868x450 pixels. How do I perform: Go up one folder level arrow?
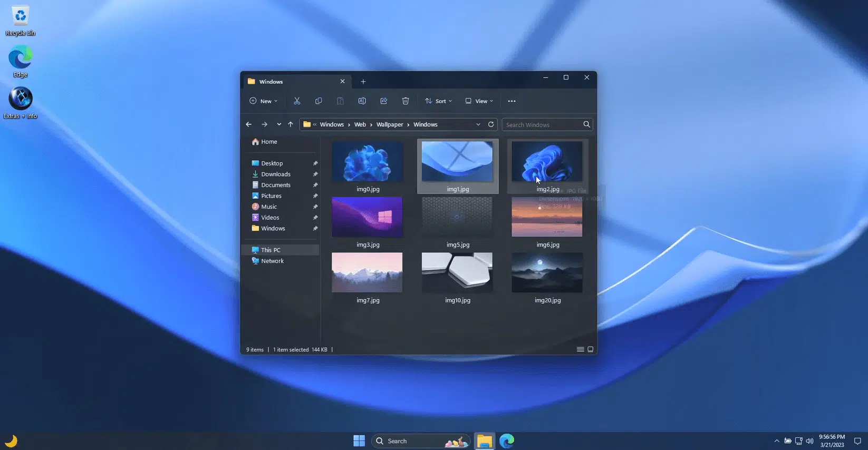coord(290,124)
